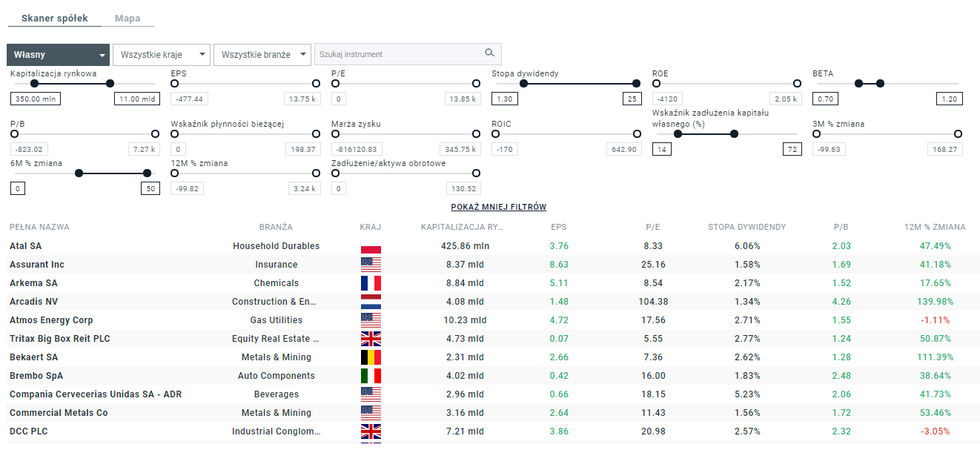Click the US flag in Commercial Metals Co row

[371, 413]
